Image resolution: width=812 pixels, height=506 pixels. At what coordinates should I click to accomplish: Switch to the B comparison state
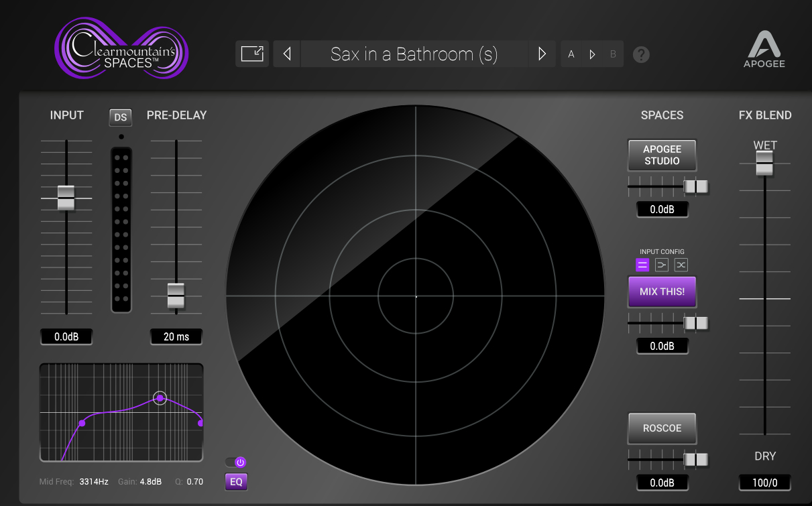[613, 54]
